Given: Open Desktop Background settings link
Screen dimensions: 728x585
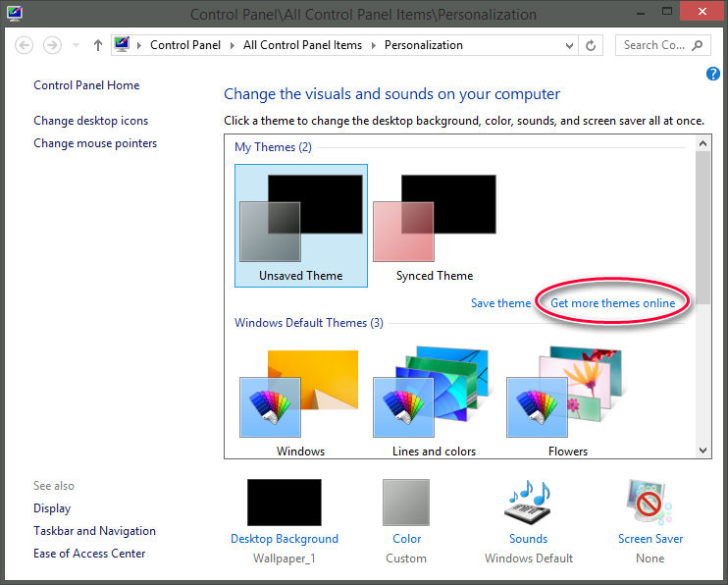Looking at the screenshot, I should click(x=285, y=539).
